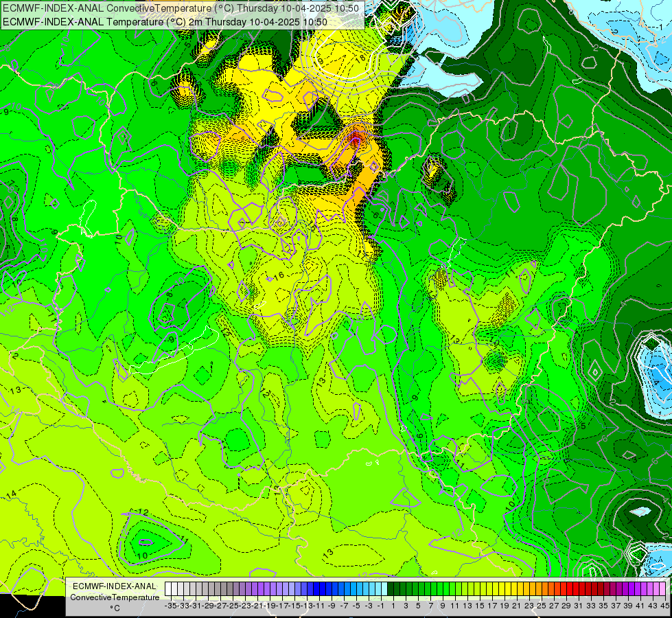Screen dimensions: 672x618
Task: Click the 35 value on the legend scale
Action: [x=603, y=606]
